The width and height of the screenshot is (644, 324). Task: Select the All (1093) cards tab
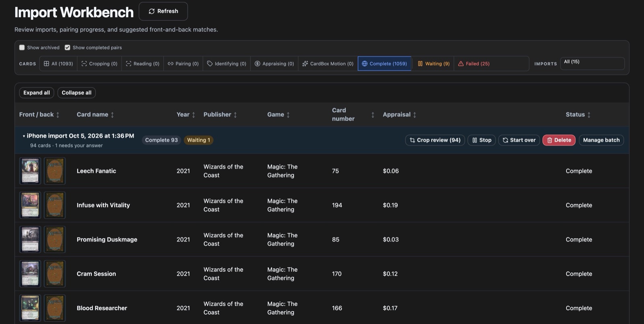tap(58, 64)
